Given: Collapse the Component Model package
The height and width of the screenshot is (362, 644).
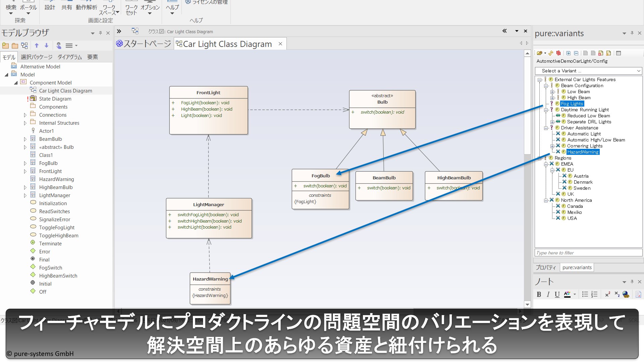Looking at the screenshot, I should pos(16,83).
